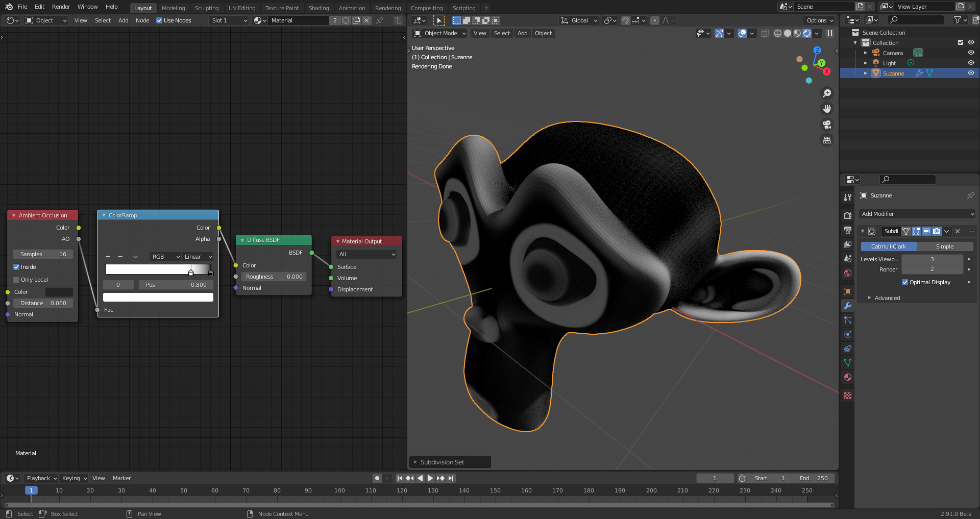This screenshot has width=980, height=519.
Task: Enable the Only Local checkbox
Action: [17, 279]
